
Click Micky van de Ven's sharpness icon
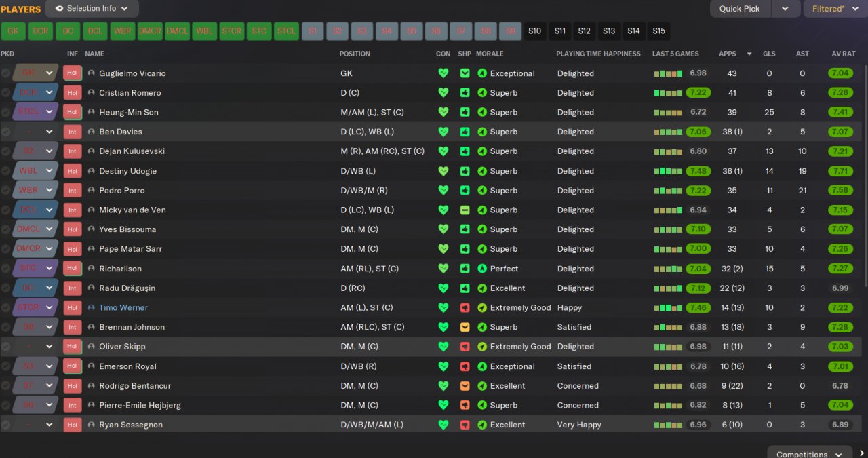pos(465,210)
